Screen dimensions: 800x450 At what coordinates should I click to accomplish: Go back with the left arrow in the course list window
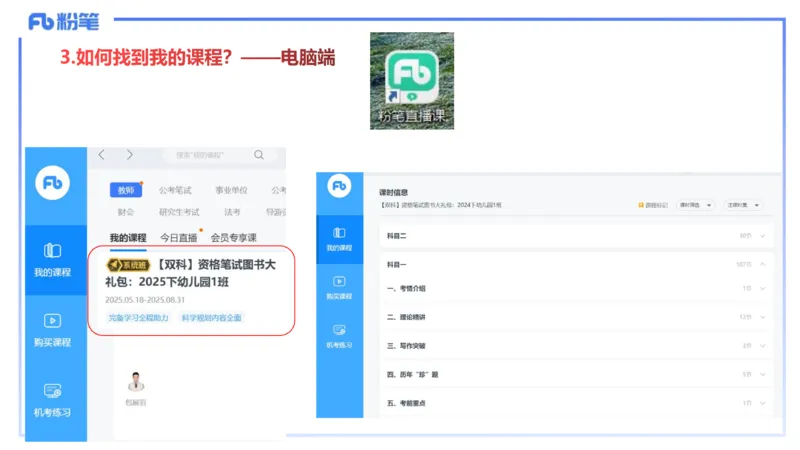(x=102, y=155)
